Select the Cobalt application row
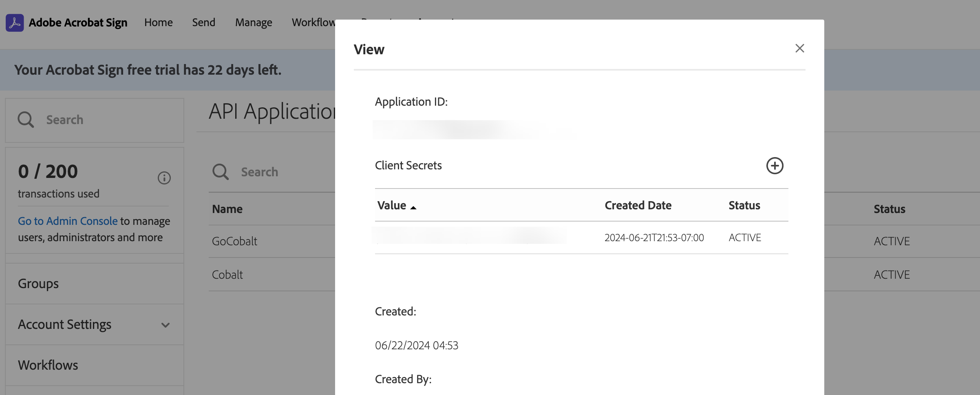980x395 pixels. tap(272, 275)
